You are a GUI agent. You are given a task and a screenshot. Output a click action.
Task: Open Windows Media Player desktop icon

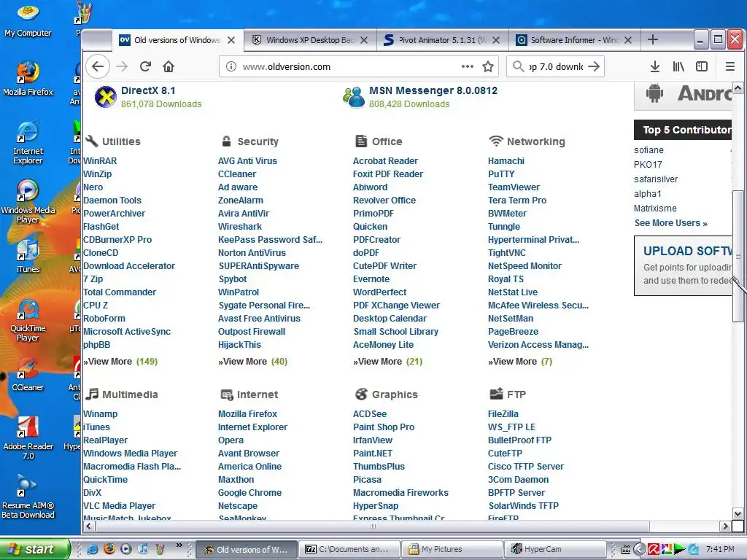click(28, 201)
